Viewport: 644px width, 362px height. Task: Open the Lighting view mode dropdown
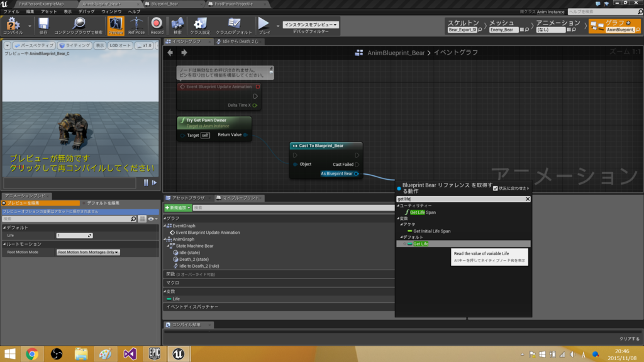[x=74, y=45]
